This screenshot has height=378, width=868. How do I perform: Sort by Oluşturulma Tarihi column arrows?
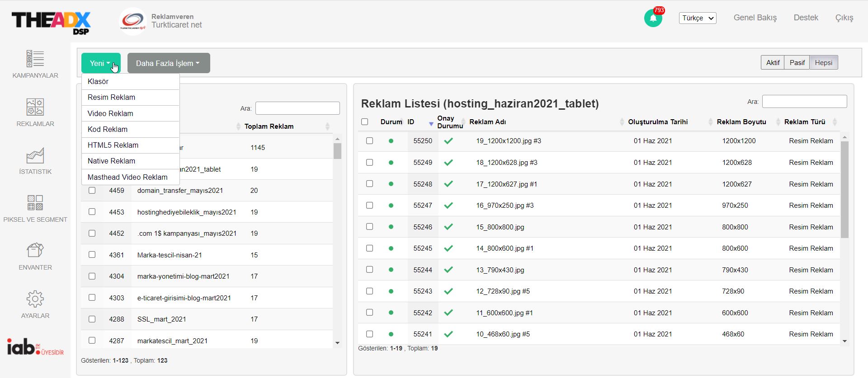(710, 122)
